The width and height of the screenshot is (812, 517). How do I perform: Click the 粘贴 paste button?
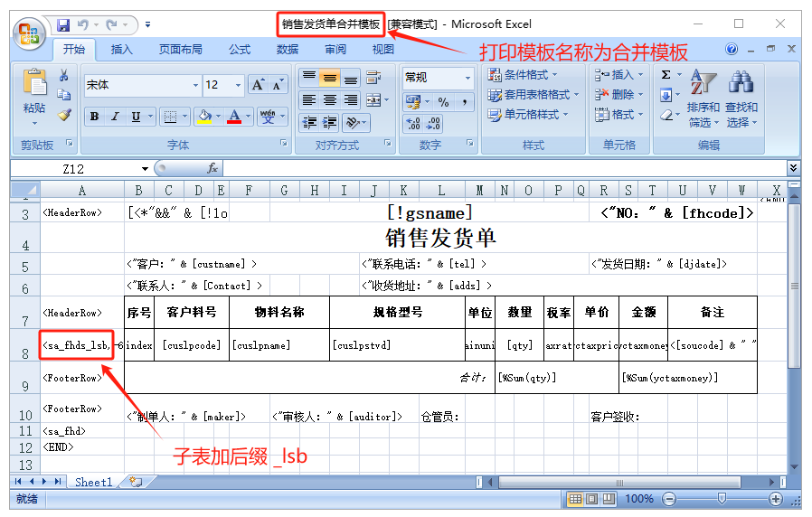pyautogui.click(x=34, y=95)
